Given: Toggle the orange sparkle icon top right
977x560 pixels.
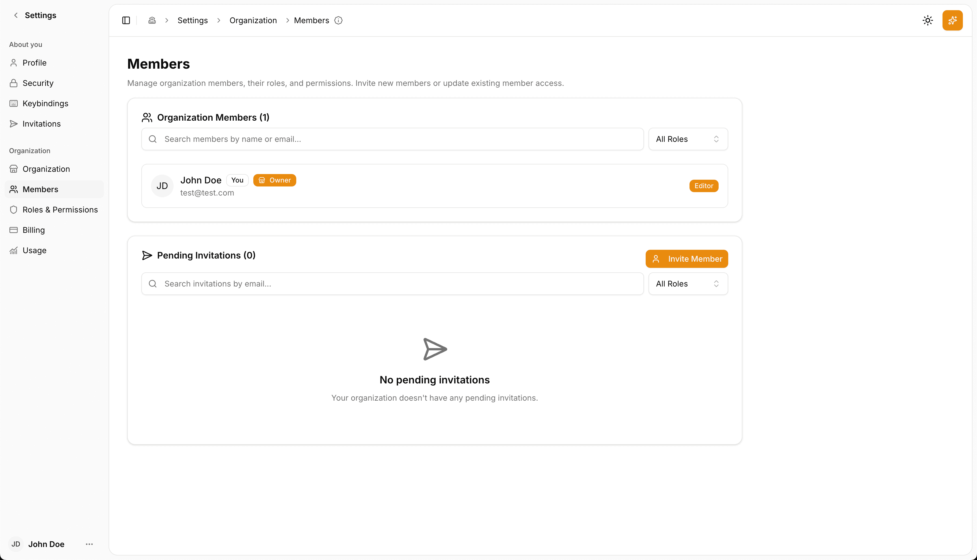Looking at the screenshot, I should [953, 20].
